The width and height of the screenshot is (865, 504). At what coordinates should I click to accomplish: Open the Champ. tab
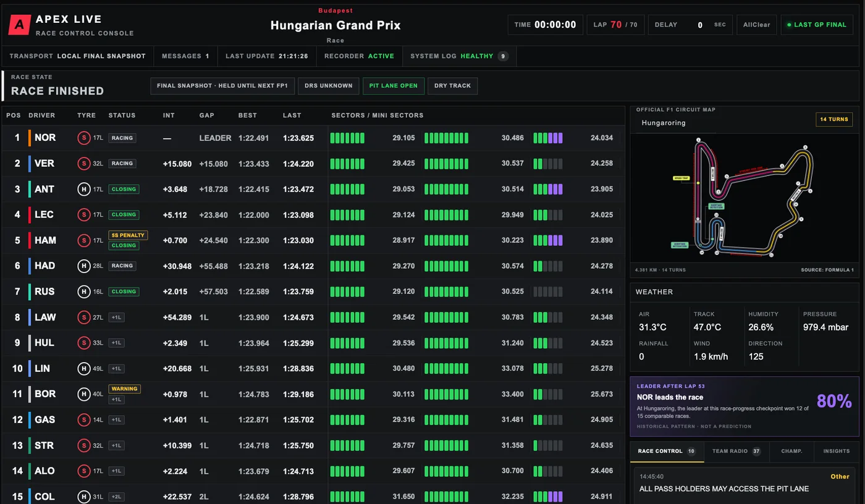pos(791,451)
